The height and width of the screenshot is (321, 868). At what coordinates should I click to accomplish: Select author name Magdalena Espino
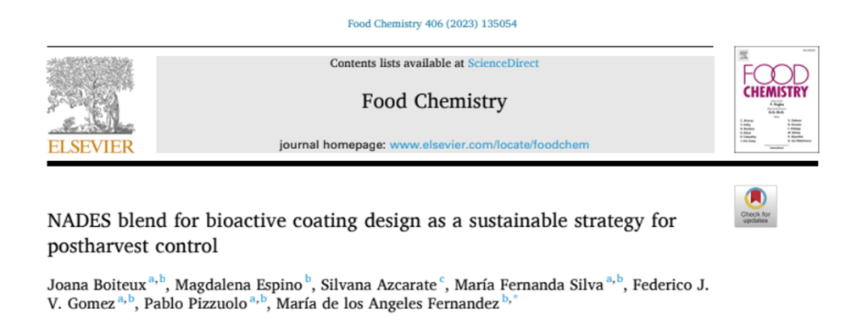point(239,285)
